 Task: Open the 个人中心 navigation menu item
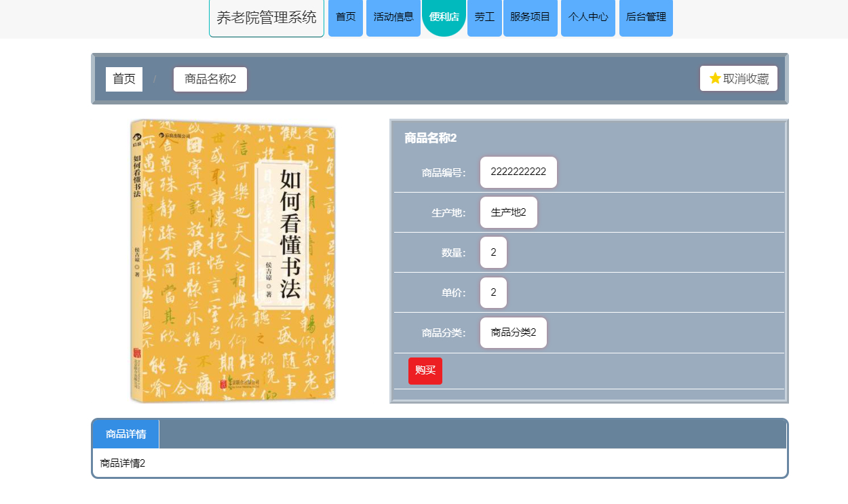pyautogui.click(x=587, y=18)
